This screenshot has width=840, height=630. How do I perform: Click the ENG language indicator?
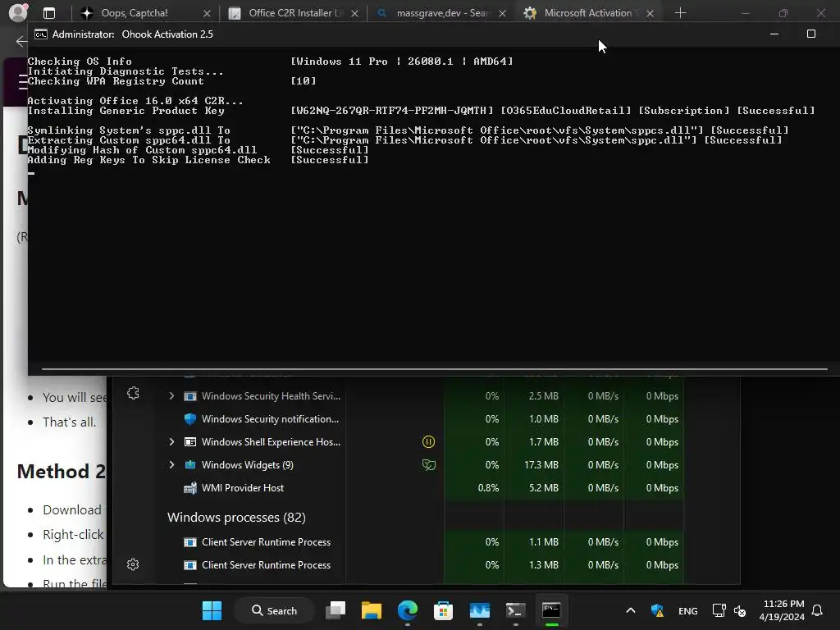point(688,610)
